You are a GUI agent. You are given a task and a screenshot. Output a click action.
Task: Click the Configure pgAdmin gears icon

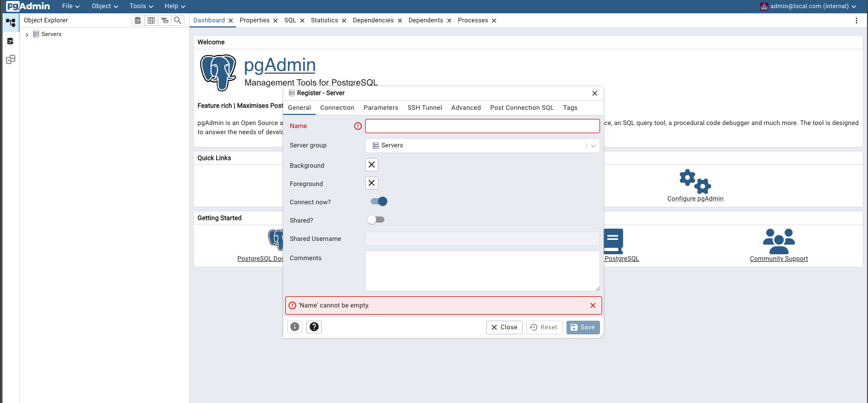(x=695, y=181)
